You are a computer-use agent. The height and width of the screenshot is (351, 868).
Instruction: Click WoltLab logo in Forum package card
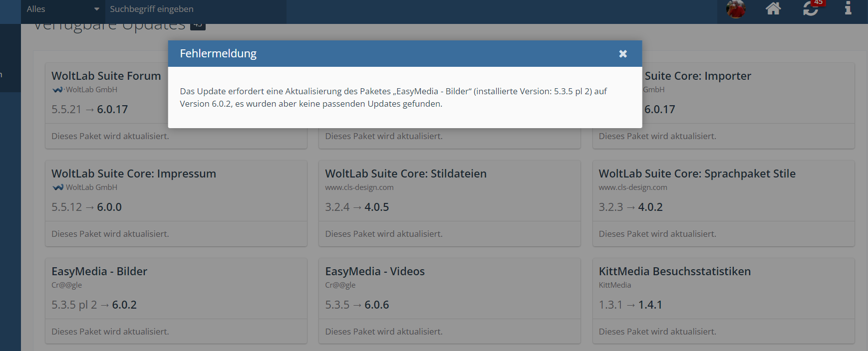[x=58, y=90]
